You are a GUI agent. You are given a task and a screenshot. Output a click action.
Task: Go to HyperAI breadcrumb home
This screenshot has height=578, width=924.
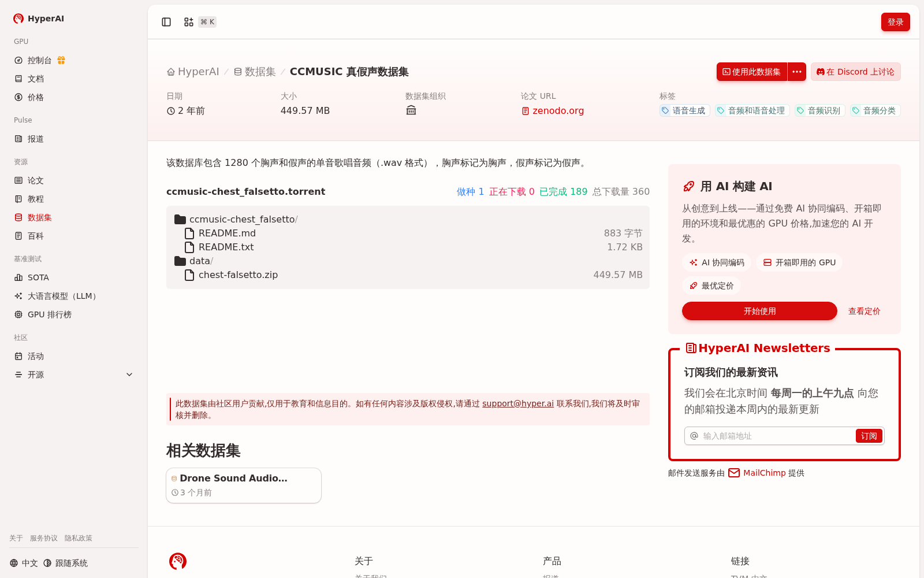pos(193,72)
